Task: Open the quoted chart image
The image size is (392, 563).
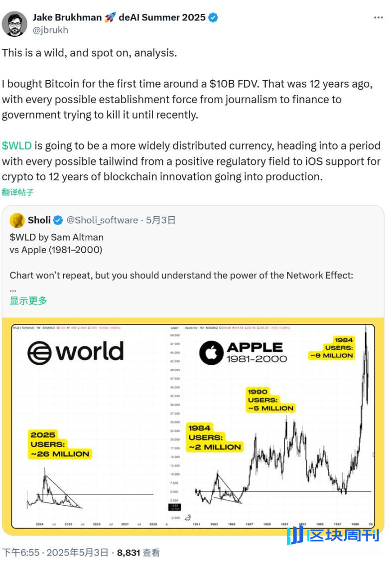Action: pyautogui.click(x=193, y=426)
